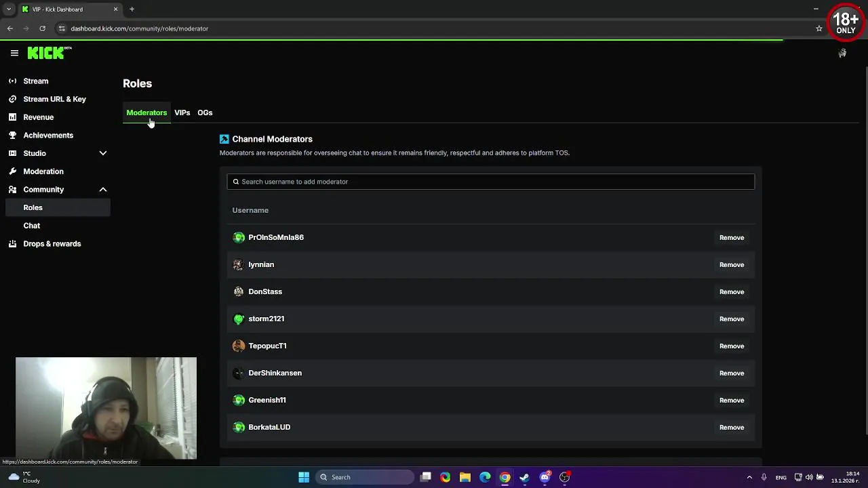Click the Greenish11 username

(x=267, y=400)
